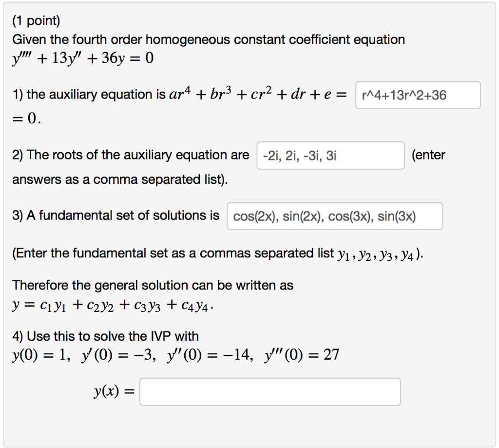This screenshot has height=448, width=499.
Task: Click the equation y'''' + 13y'' + 36y = 0
Action: point(81,58)
